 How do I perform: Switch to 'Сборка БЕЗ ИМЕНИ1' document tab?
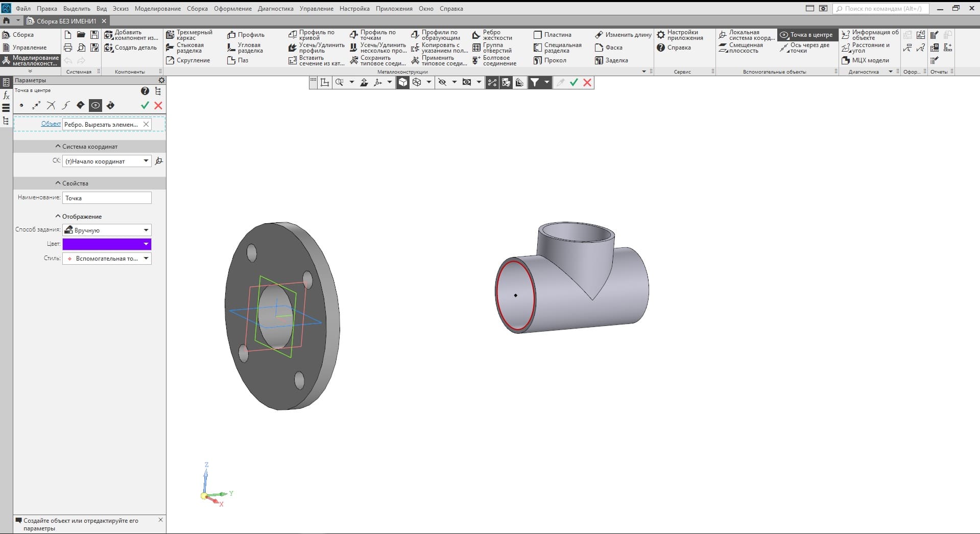[66, 21]
